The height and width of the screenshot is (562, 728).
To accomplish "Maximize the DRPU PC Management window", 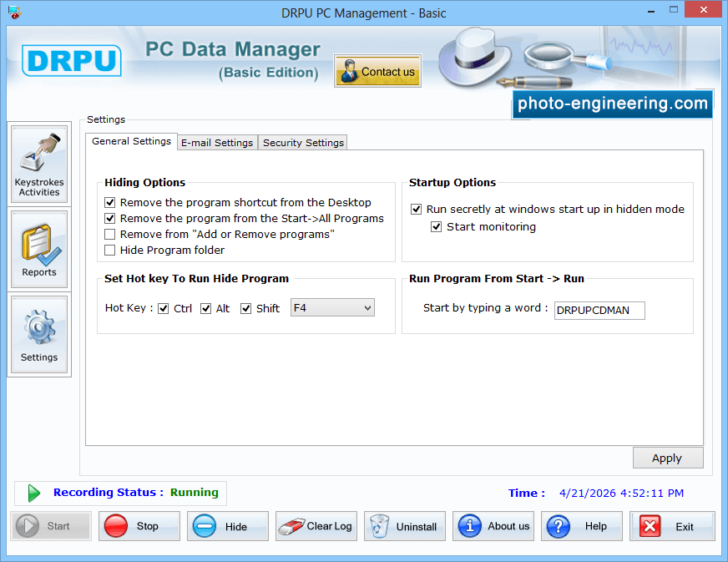I will 674,9.
